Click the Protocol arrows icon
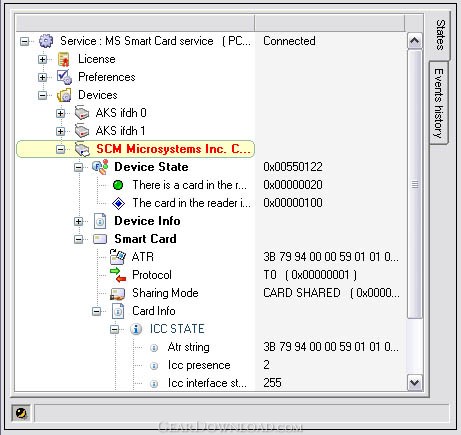Screen dimensions: 461x435 (118, 275)
